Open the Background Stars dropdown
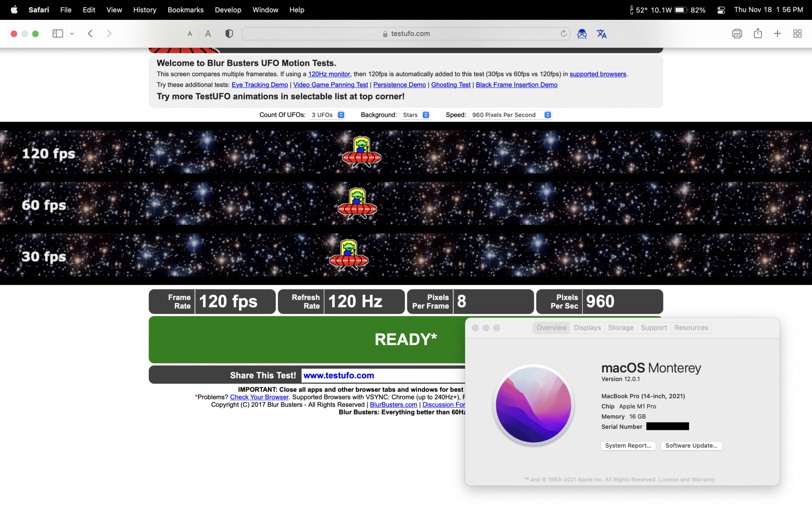This screenshot has width=812, height=527. point(415,115)
